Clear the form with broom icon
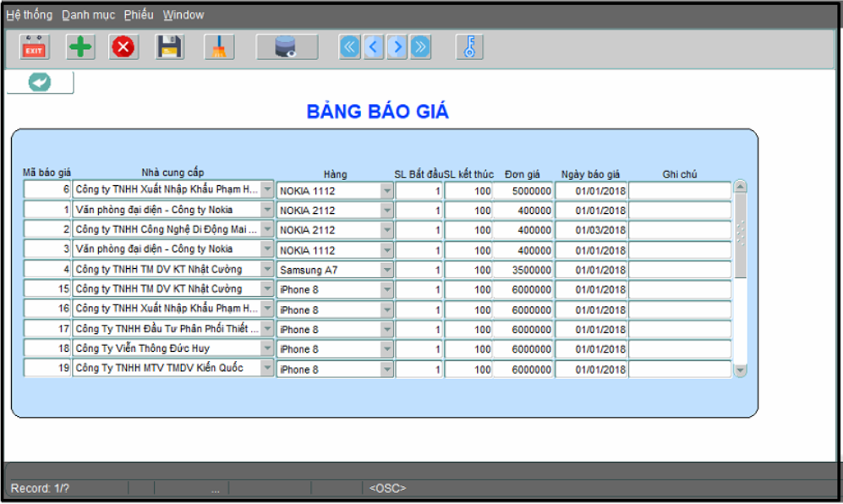This screenshot has height=504, width=843. 219,47
